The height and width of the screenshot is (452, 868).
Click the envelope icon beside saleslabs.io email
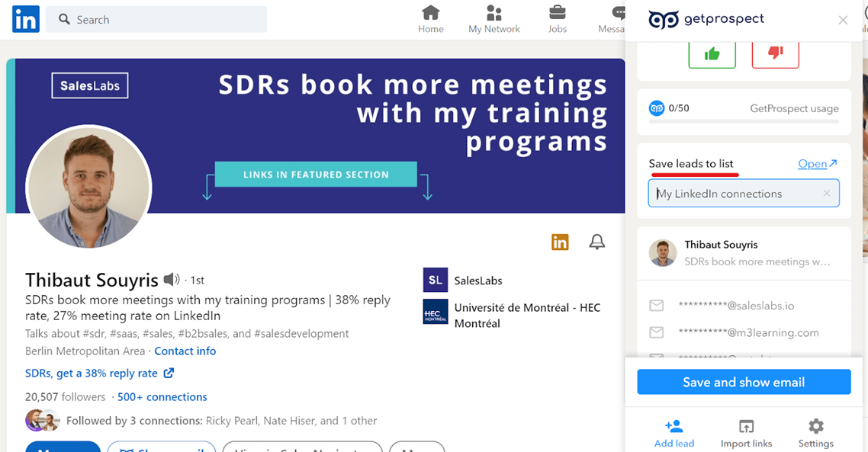657,306
